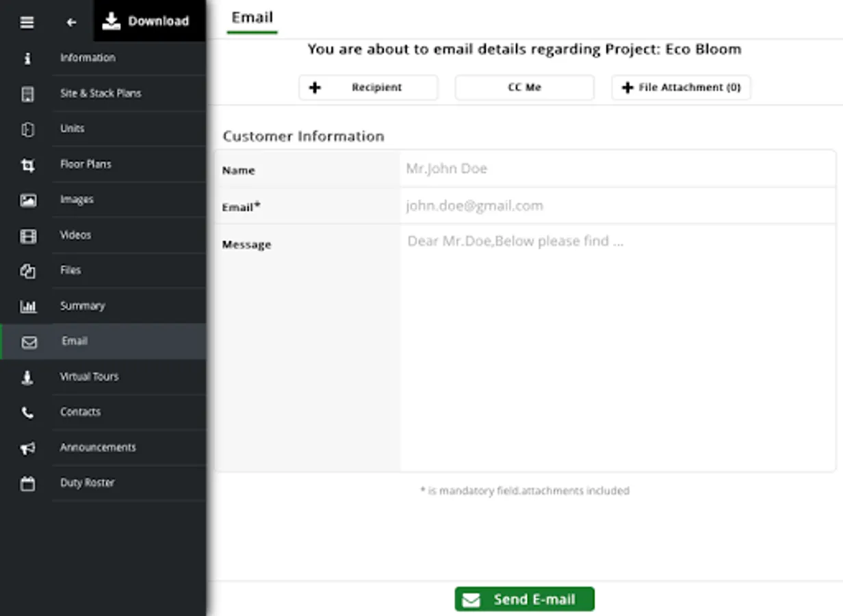Add a File Attachment
The image size is (843, 616).
click(x=681, y=88)
